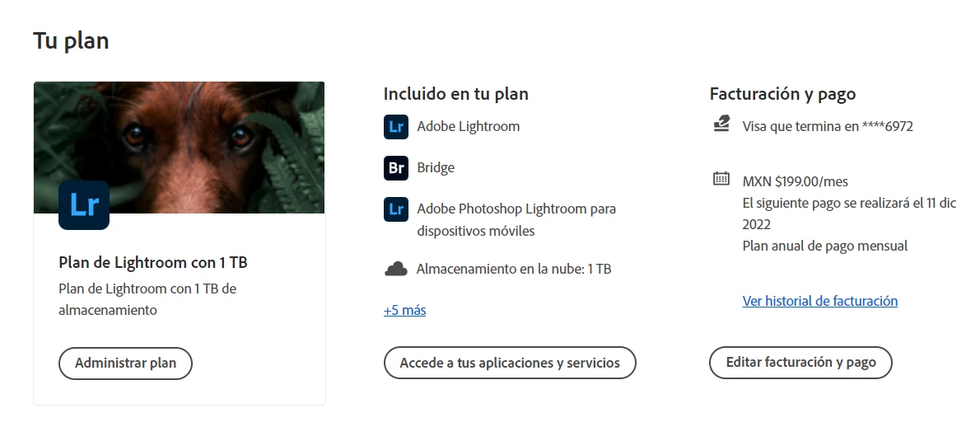Select the Plan de Lightroom con 1 TB title
Screen dimensions: 980x427
[x=153, y=262]
